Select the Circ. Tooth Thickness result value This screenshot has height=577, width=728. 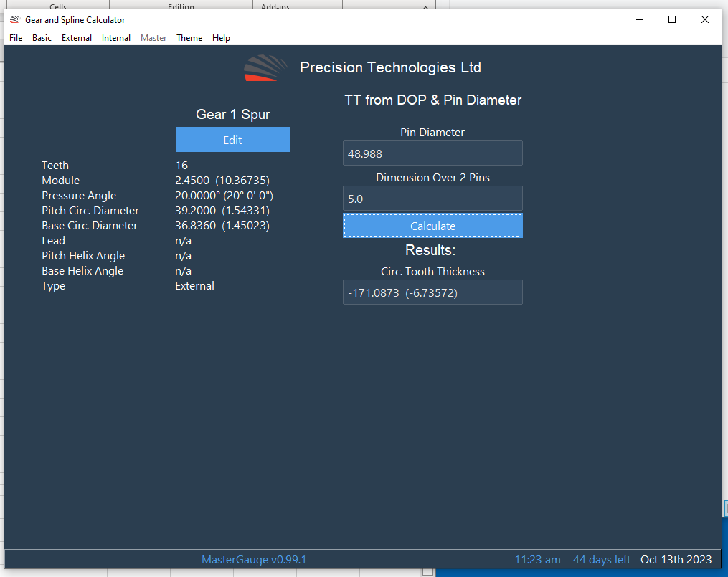[x=432, y=292]
